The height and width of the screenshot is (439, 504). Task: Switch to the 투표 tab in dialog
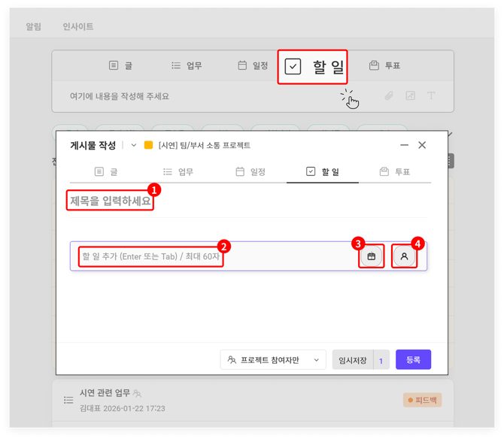(x=394, y=172)
